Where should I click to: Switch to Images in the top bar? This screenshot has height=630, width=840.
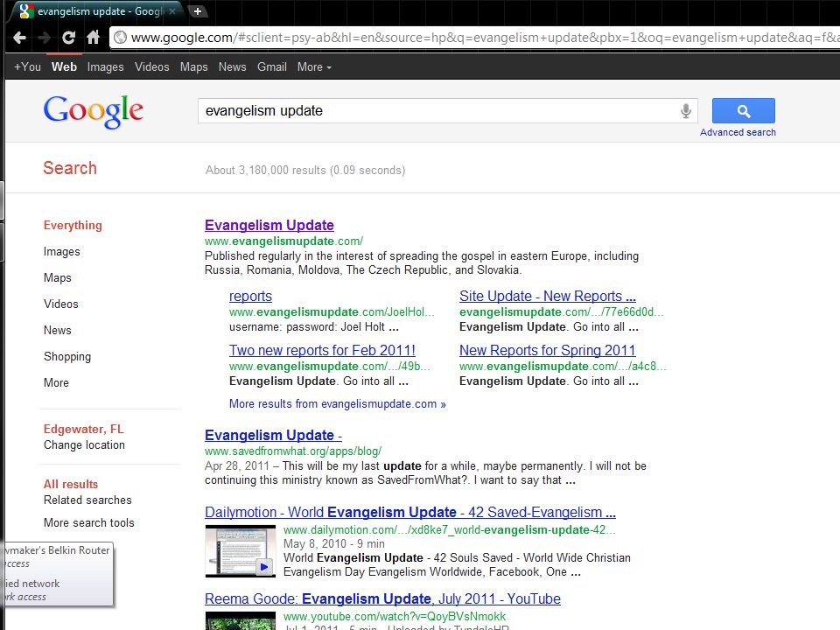click(x=106, y=67)
